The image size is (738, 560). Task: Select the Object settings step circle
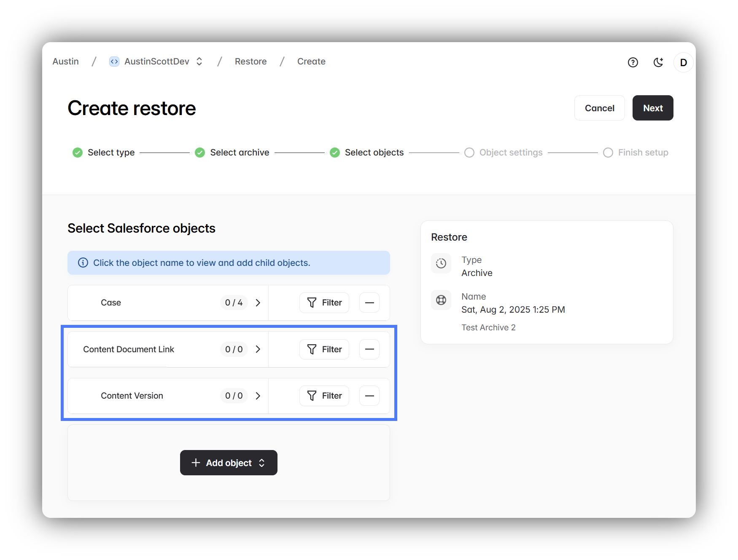469,153
